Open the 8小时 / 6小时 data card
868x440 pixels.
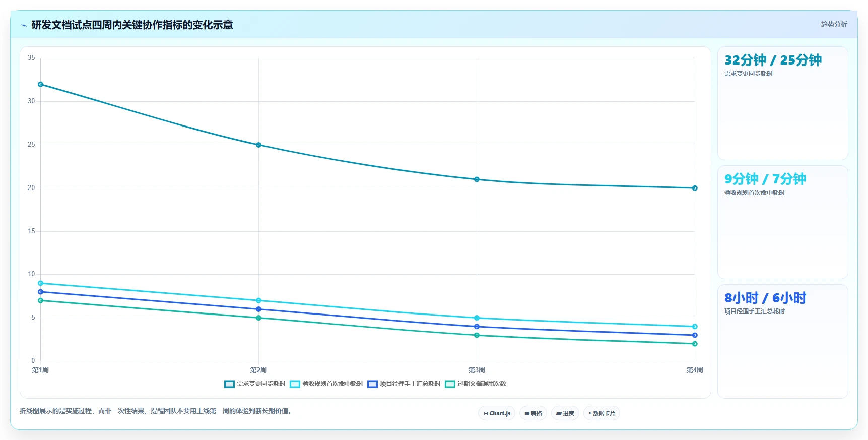point(782,341)
